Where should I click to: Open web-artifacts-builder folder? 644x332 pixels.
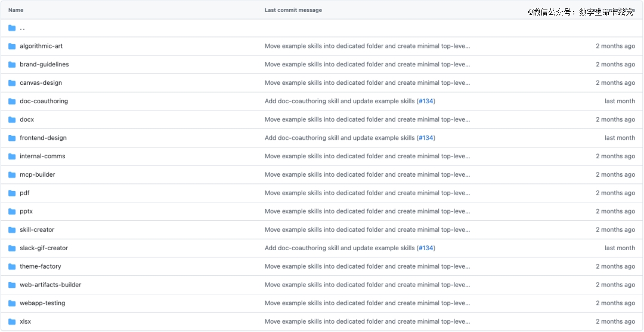(50, 285)
